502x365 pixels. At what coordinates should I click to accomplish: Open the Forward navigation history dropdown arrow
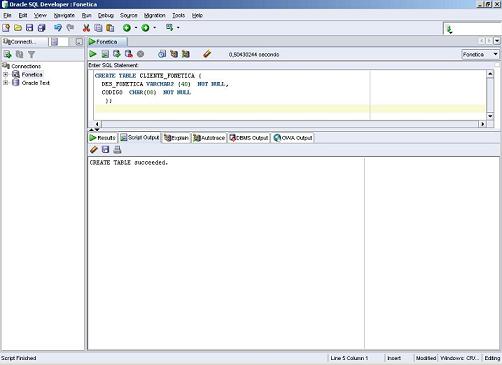pyautogui.click(x=154, y=28)
